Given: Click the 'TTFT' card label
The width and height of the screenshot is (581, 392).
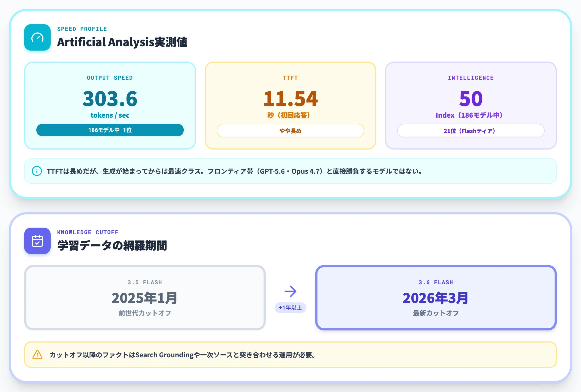Looking at the screenshot, I should 290,78.
